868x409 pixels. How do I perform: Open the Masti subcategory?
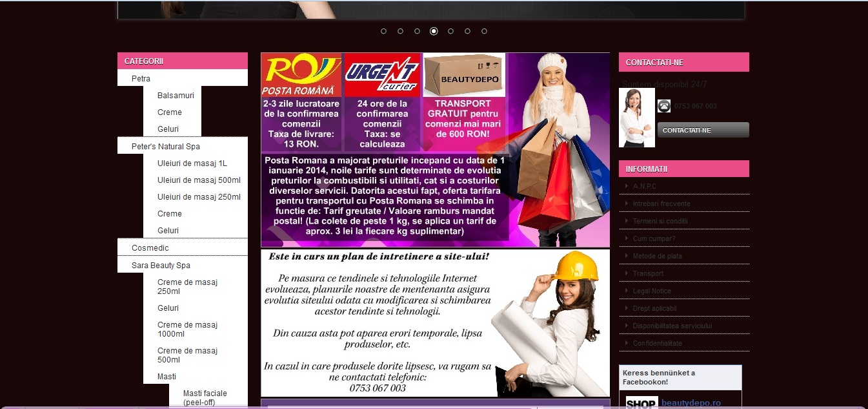click(167, 377)
